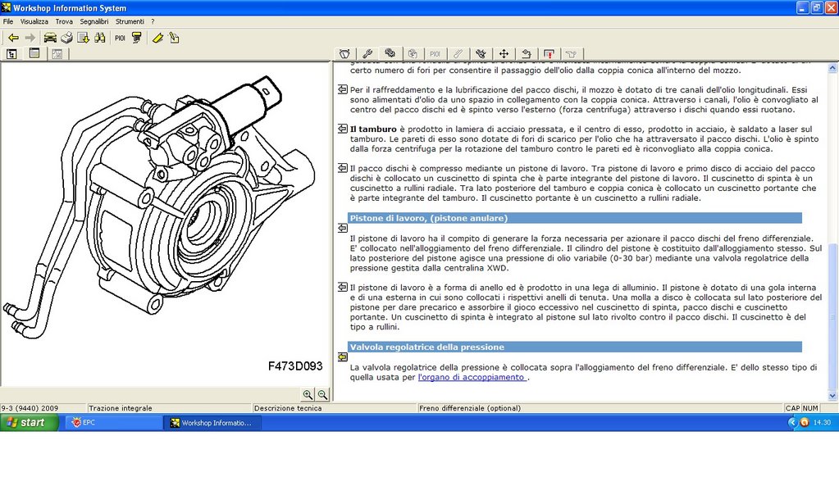The height and width of the screenshot is (504, 839).
Task: Click the PIOI toolbar button
Action: click(x=120, y=38)
